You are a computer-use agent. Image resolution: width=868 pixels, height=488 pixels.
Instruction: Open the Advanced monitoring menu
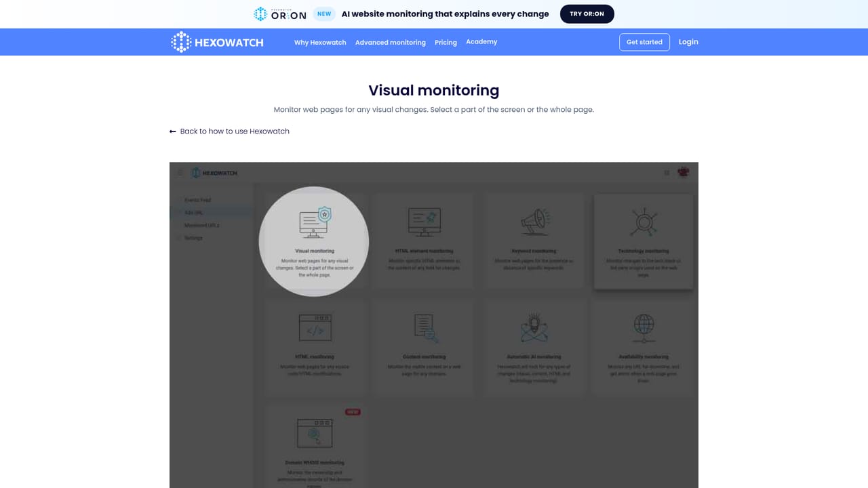(x=391, y=42)
